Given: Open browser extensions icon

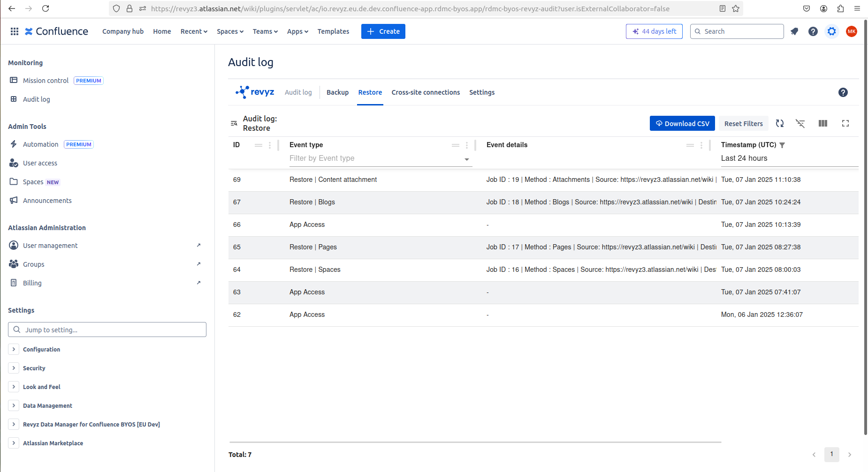Looking at the screenshot, I should (840, 8).
